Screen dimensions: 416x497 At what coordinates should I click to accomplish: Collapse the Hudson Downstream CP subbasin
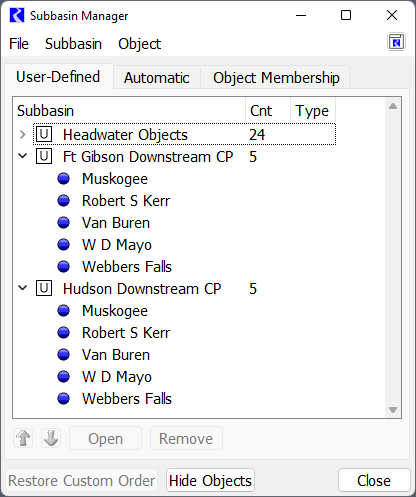[22, 288]
